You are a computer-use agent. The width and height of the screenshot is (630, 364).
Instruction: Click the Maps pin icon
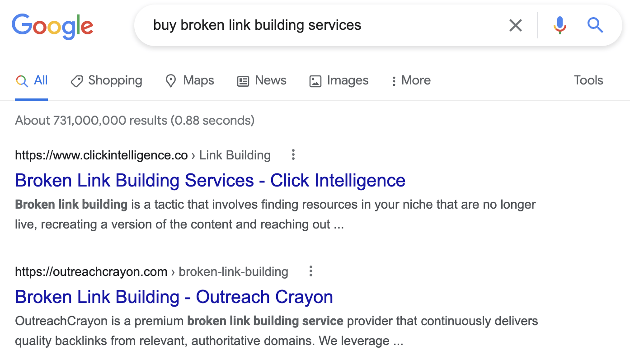171,80
